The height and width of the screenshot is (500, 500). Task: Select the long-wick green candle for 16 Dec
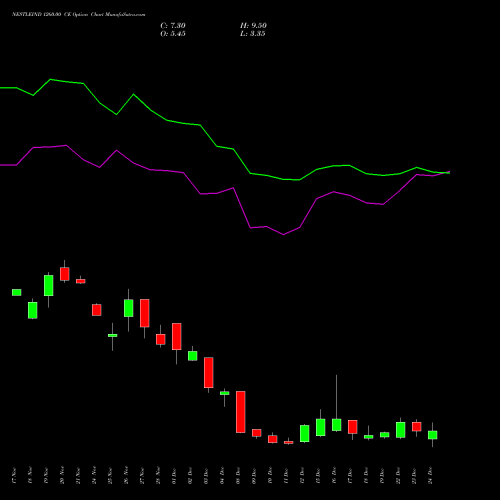point(337,425)
